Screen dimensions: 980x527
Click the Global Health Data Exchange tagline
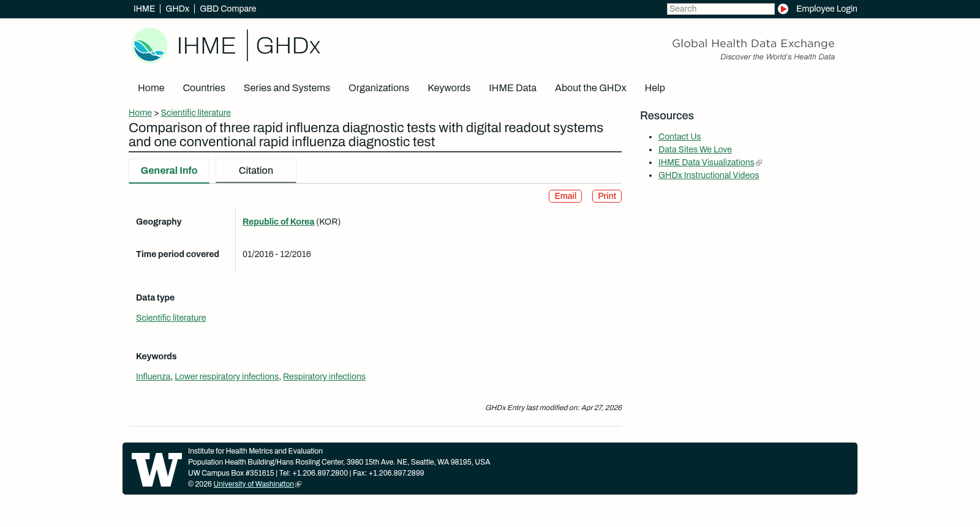point(753,43)
